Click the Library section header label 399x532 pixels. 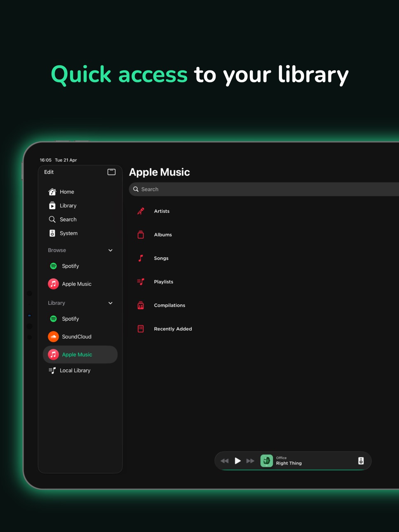tap(56, 303)
